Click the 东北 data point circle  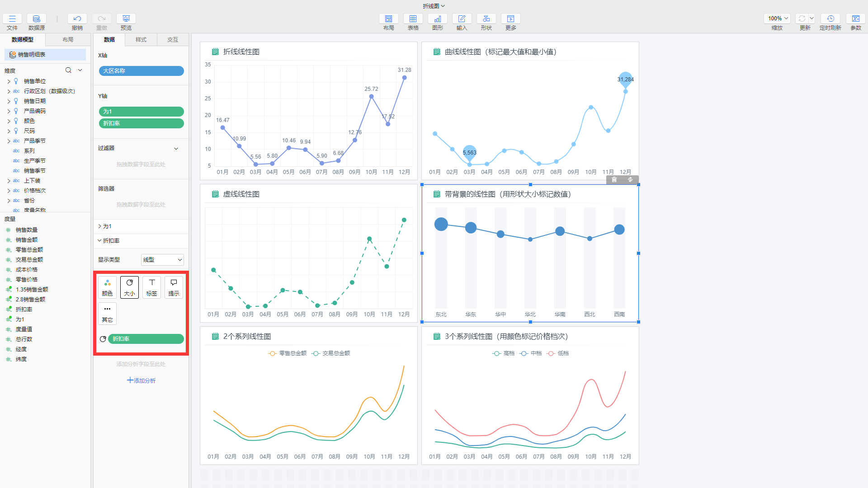pos(441,224)
